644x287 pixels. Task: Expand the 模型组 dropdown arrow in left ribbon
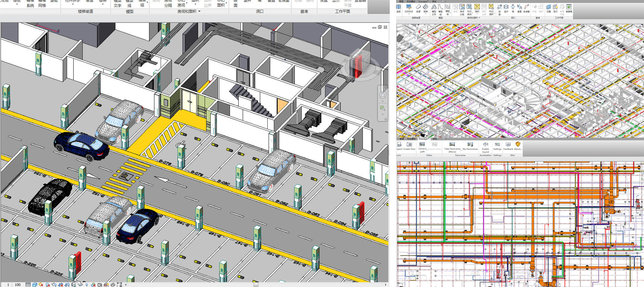click(x=148, y=2)
